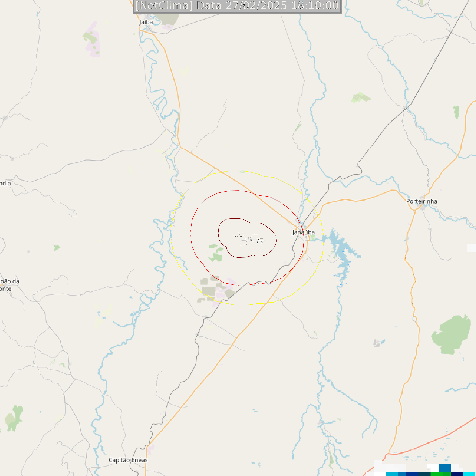Click the pink and green zone southwest of Jaíba

[92, 39]
